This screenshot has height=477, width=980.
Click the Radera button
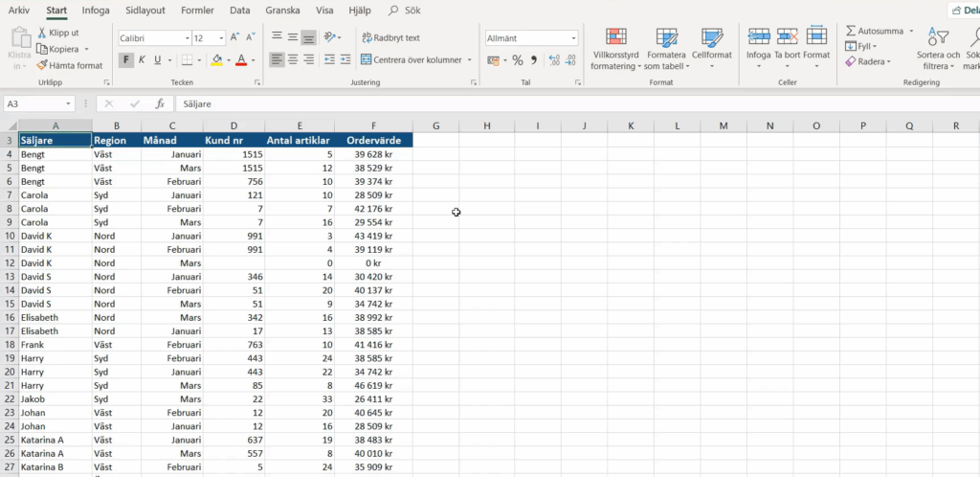point(867,61)
